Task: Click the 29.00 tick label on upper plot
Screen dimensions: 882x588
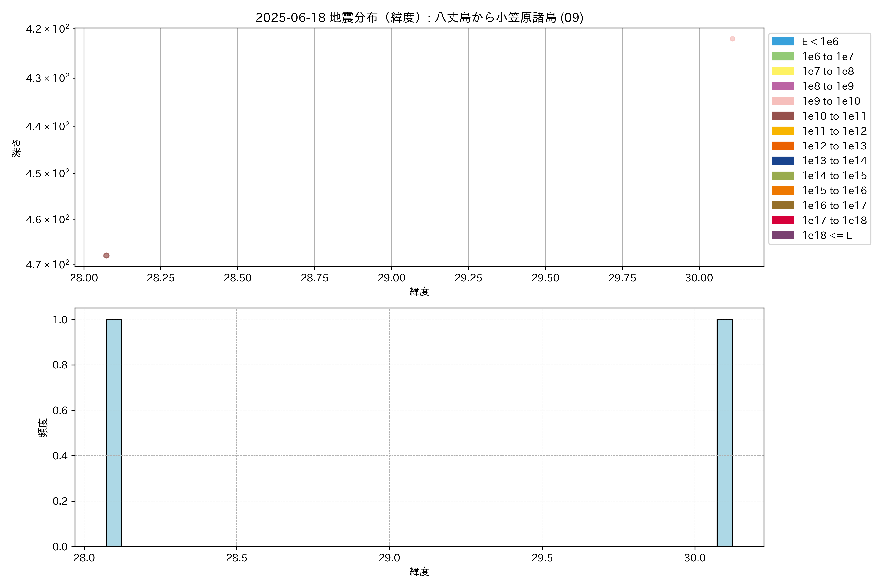Action: tap(391, 278)
